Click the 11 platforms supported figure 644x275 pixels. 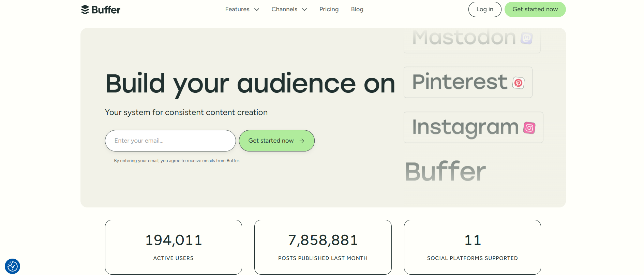tap(473, 240)
